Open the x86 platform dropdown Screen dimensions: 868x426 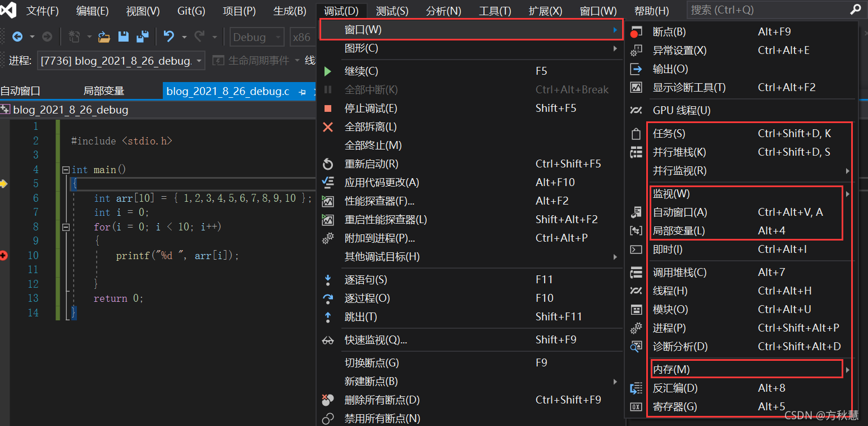303,37
